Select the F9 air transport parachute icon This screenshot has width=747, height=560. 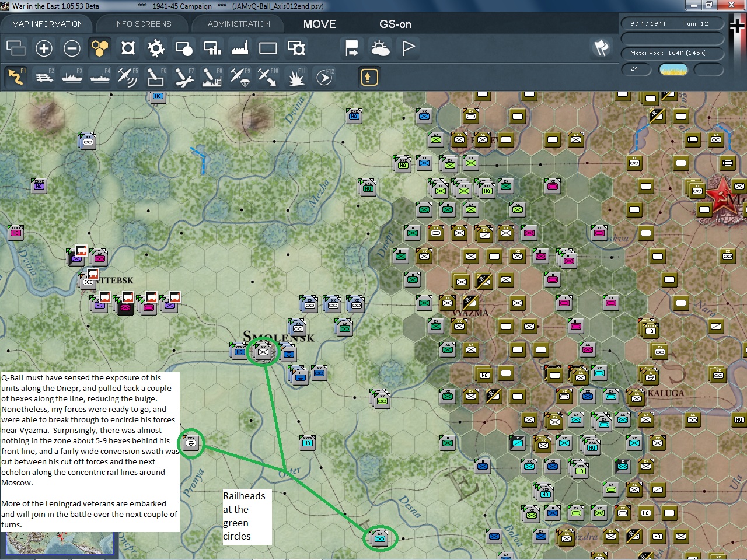pyautogui.click(x=240, y=77)
